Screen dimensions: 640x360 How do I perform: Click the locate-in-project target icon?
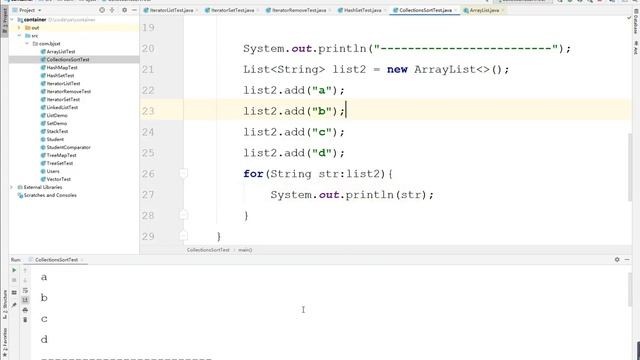[x=102, y=10]
